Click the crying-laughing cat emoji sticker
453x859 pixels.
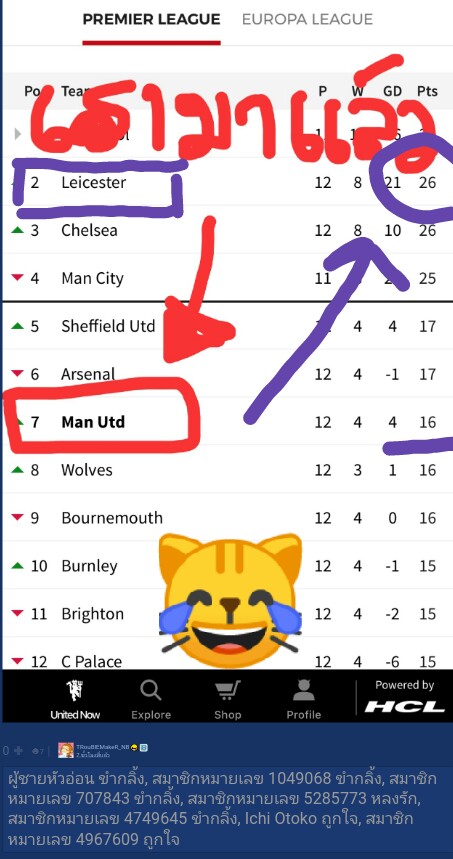coord(230,599)
